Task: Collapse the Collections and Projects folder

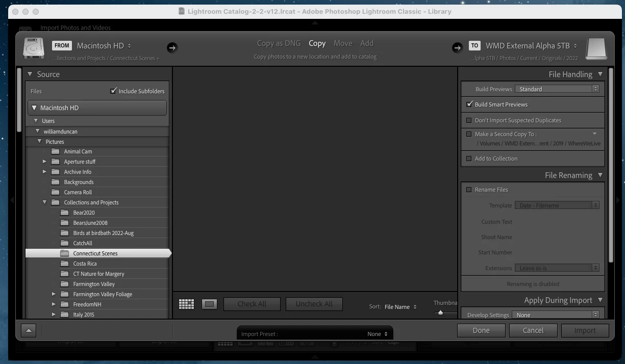Action: 44,202
